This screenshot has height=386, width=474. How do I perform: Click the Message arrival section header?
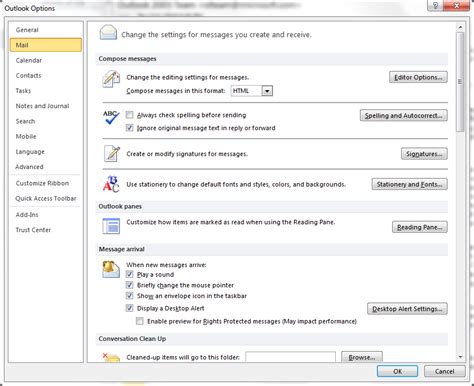coord(272,249)
